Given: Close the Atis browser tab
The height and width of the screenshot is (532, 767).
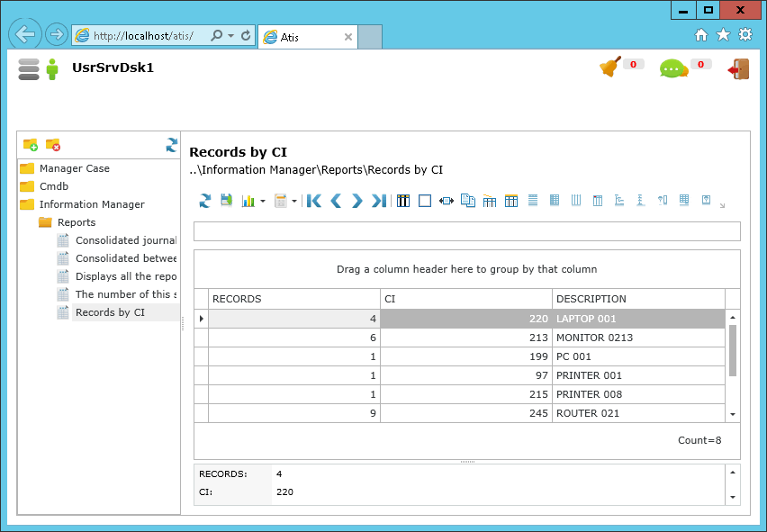Looking at the screenshot, I should [x=348, y=37].
